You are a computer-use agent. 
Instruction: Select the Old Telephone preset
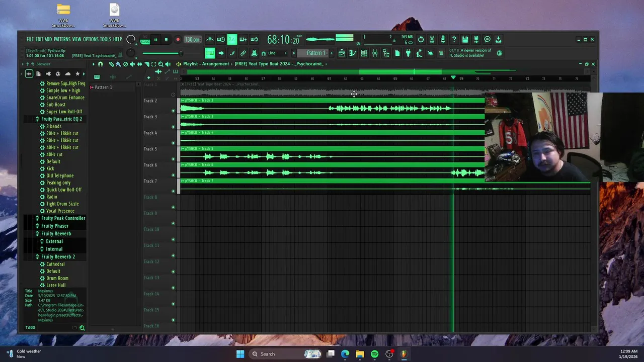coord(60,175)
